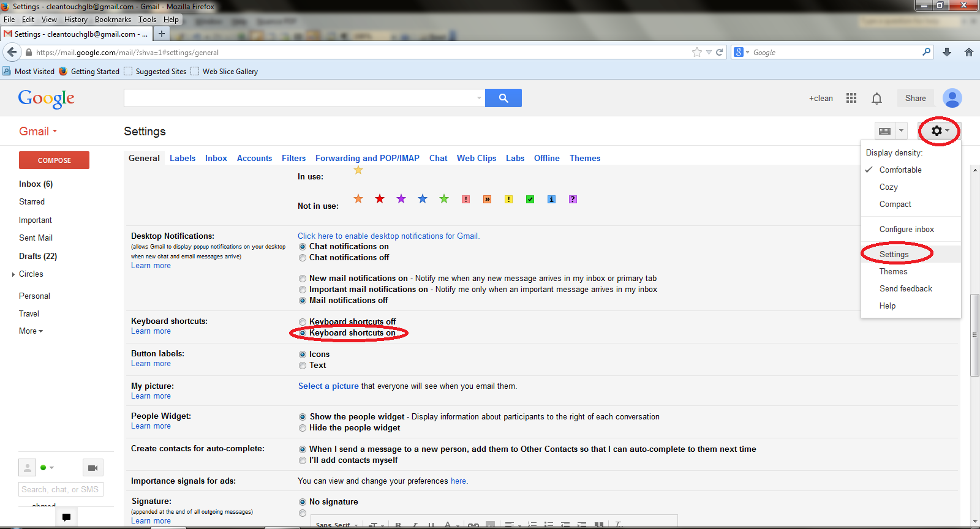Click the Share button
The image size is (980, 529).
pyautogui.click(x=916, y=98)
